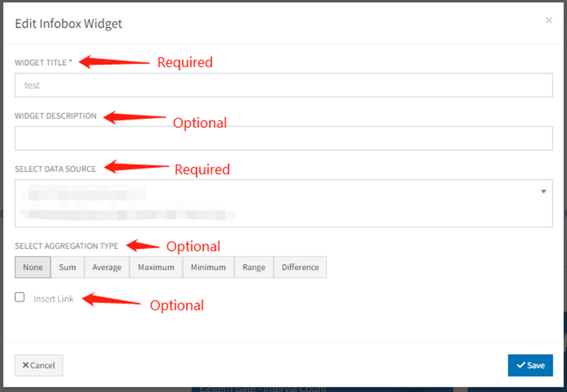Choose the Range aggregation option
Screen dimensions: 567x392
[254, 267]
